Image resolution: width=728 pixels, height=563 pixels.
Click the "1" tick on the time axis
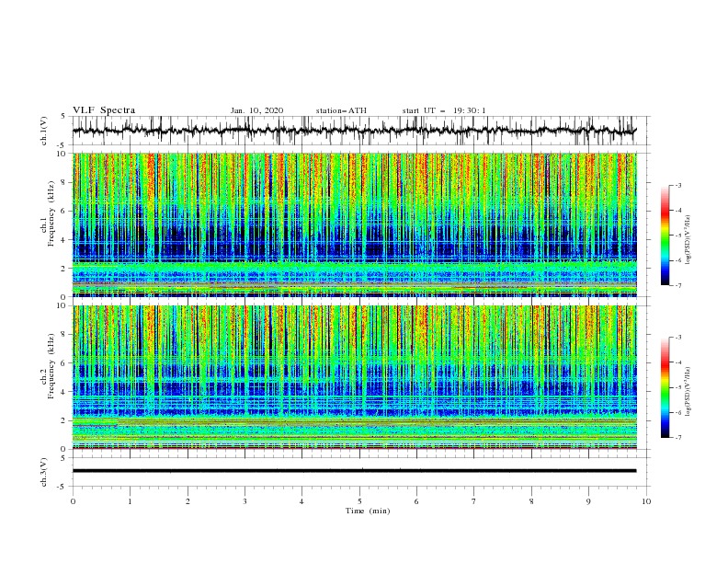click(130, 501)
